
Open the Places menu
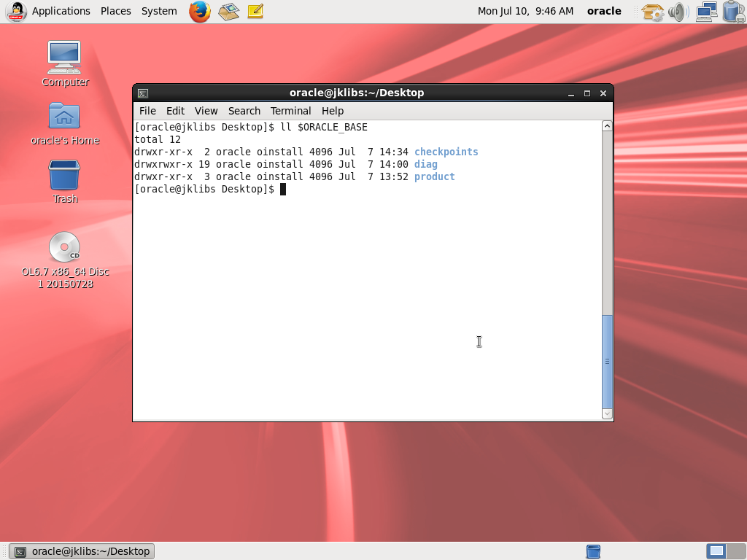coord(116,11)
